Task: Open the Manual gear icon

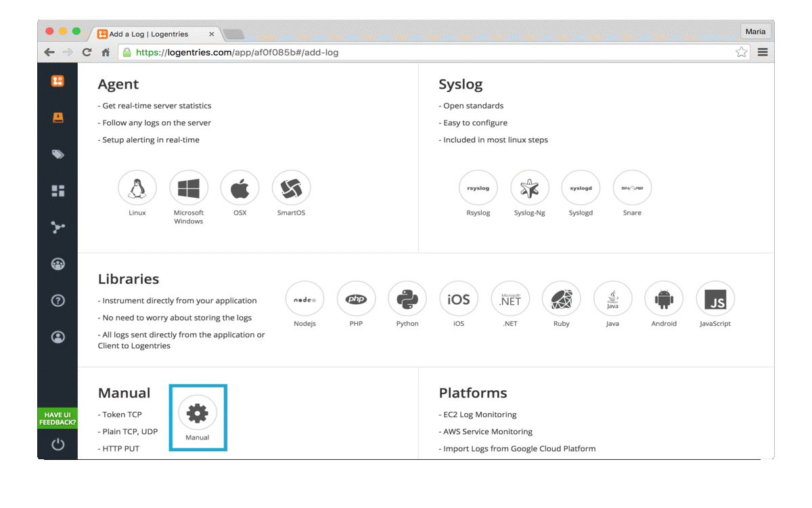Action: click(x=198, y=413)
